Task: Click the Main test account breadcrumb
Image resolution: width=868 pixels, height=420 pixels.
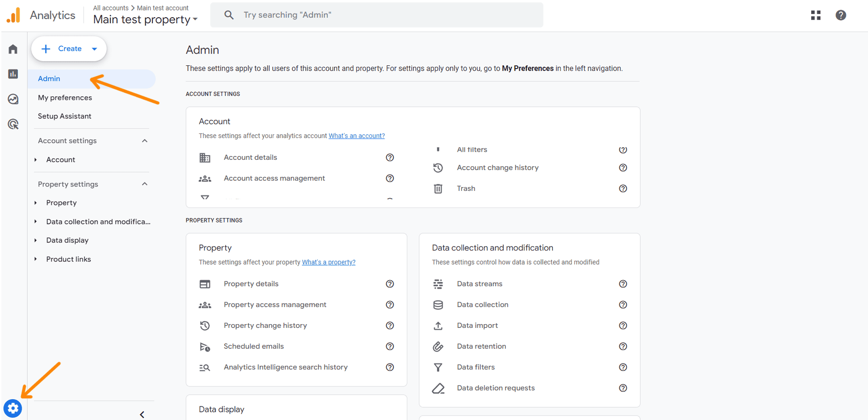Action: (162, 8)
